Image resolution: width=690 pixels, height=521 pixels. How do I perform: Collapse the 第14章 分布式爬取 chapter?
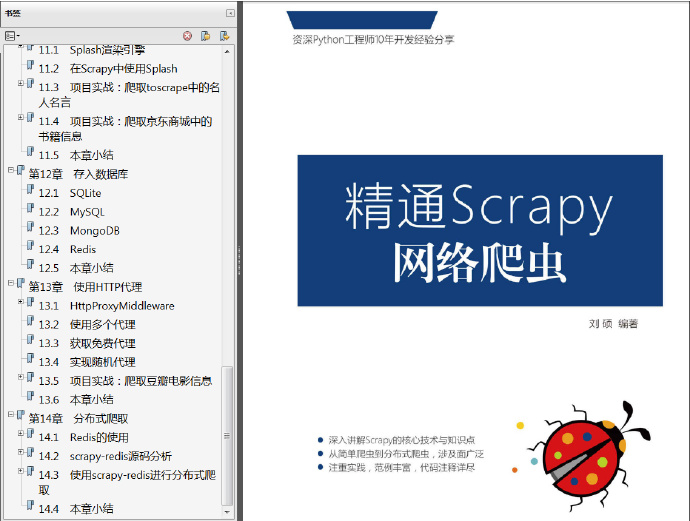tap(11, 414)
